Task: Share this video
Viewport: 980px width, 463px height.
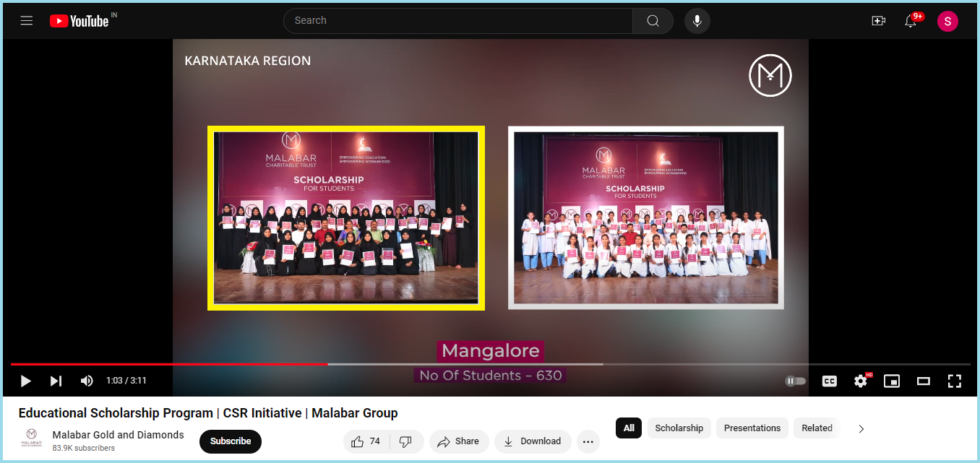Action: tap(459, 441)
